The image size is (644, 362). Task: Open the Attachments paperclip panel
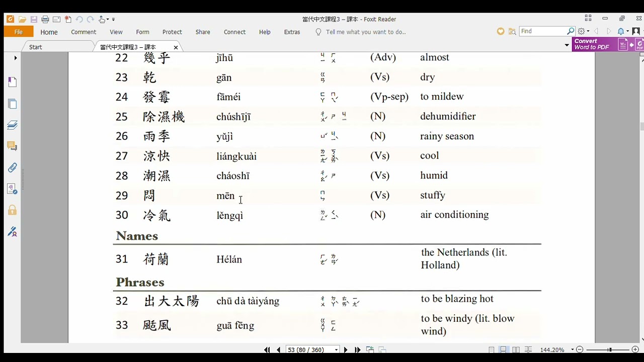(x=13, y=167)
